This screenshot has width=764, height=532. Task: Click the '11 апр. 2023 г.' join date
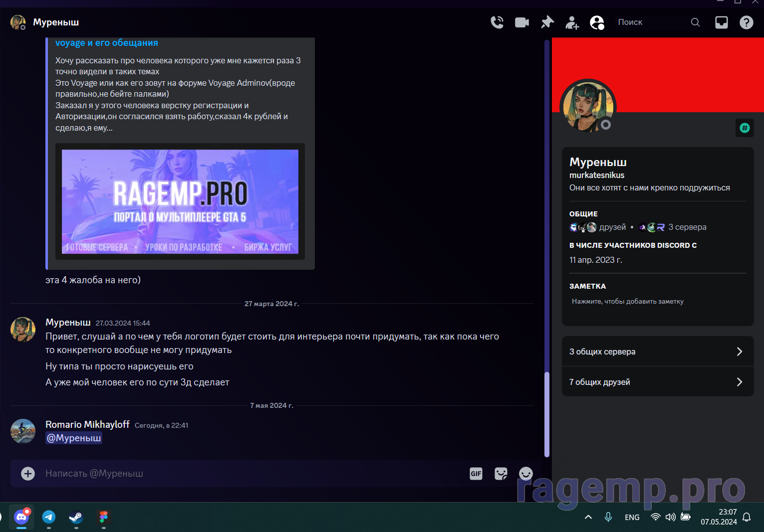point(596,260)
